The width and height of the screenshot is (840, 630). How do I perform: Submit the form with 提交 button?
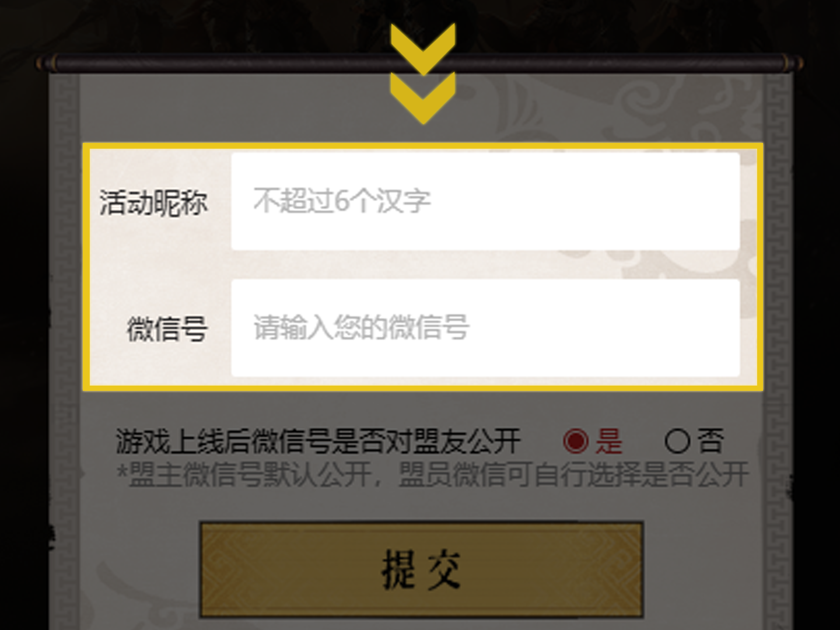(x=422, y=569)
